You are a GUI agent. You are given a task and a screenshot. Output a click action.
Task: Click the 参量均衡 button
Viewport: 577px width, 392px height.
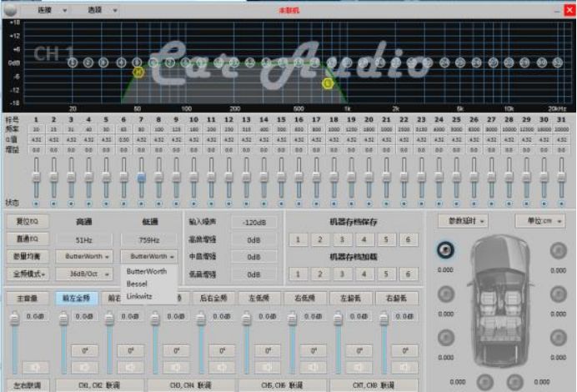point(28,257)
